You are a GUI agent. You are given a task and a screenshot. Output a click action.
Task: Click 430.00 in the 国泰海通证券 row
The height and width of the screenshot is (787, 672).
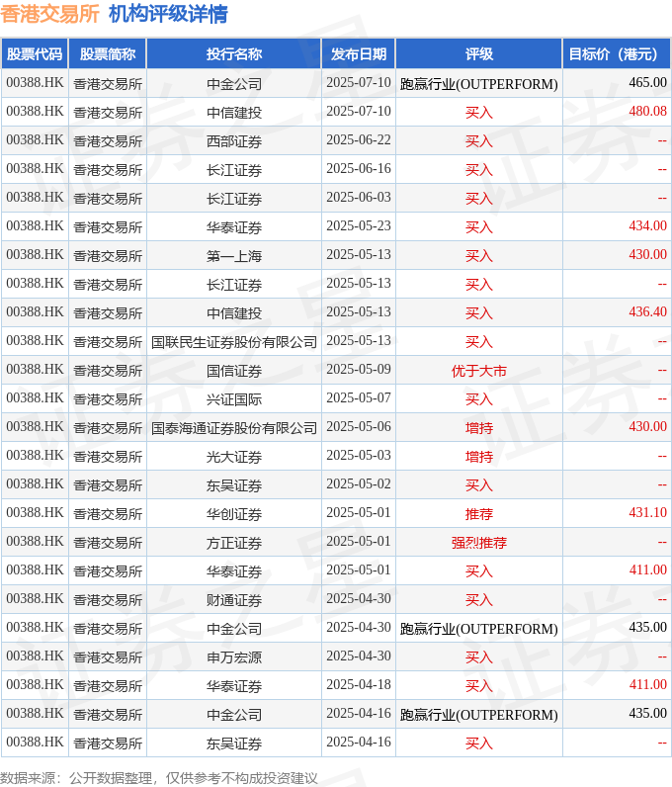click(648, 427)
